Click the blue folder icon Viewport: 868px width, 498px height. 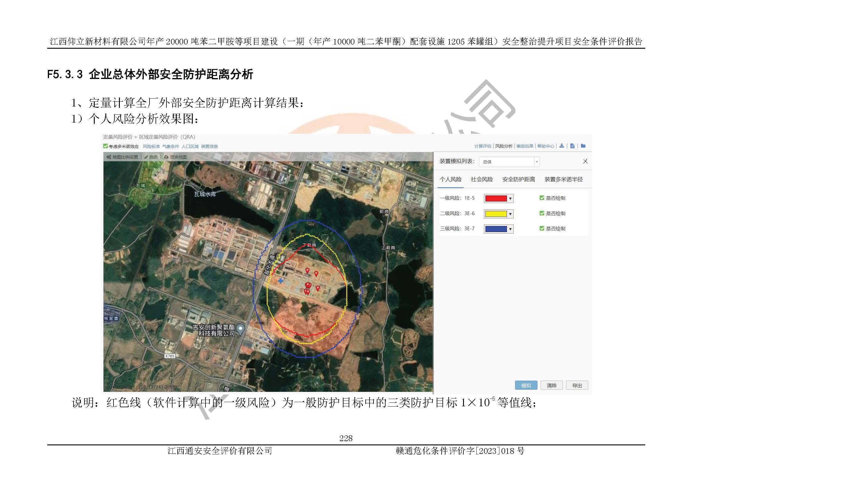pyautogui.click(x=583, y=146)
